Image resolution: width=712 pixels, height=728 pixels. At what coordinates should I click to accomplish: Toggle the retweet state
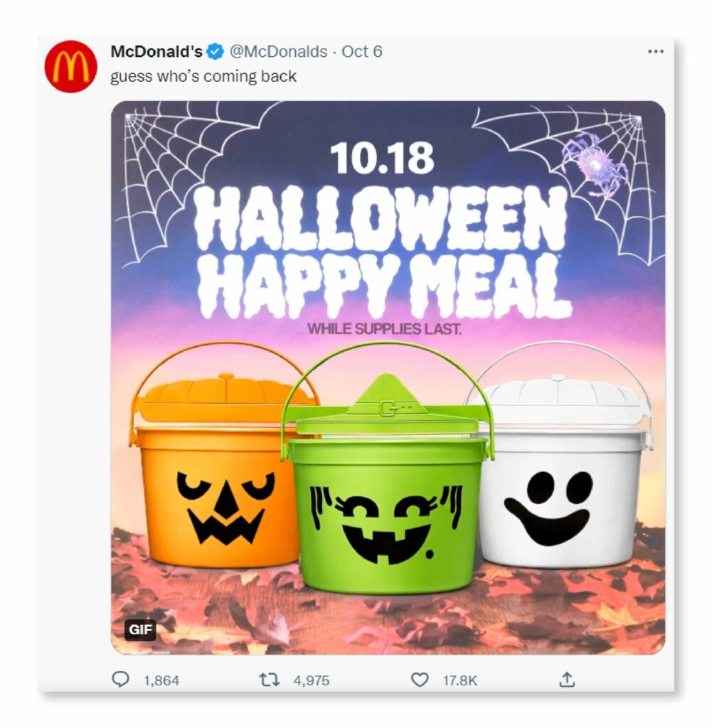[270, 680]
